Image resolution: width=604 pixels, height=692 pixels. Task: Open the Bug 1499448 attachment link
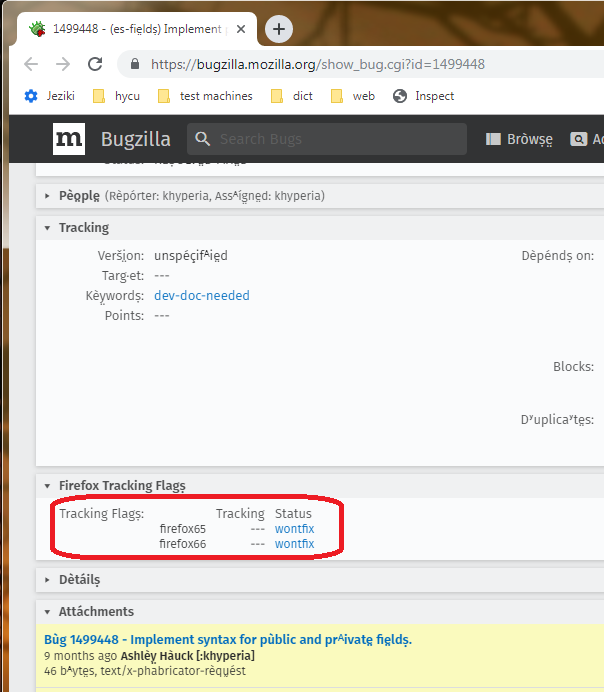coord(228,639)
